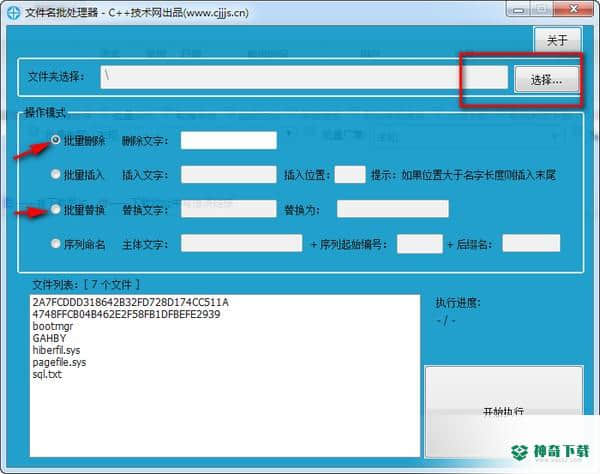This screenshot has height=474, width=600.
Task: Select file 2A7FCDDD318642B32FD728D174CC511A in list
Action: click(x=130, y=302)
